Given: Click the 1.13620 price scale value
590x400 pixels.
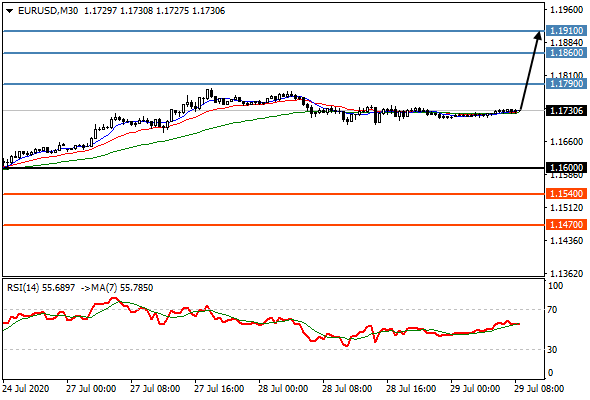Looking at the screenshot, I should [x=566, y=274].
